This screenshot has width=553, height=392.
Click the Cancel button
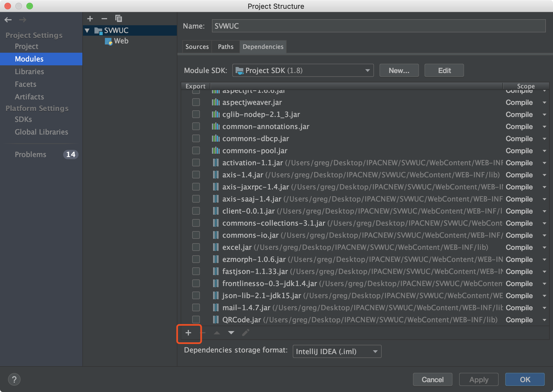pos(432,380)
